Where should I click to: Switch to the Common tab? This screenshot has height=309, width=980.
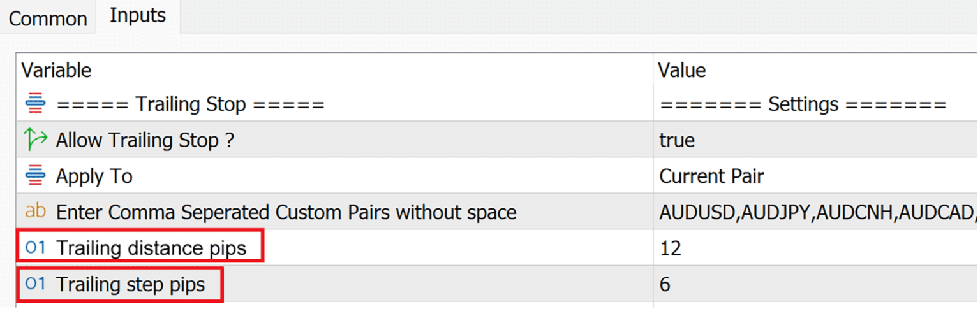pyautogui.click(x=48, y=18)
